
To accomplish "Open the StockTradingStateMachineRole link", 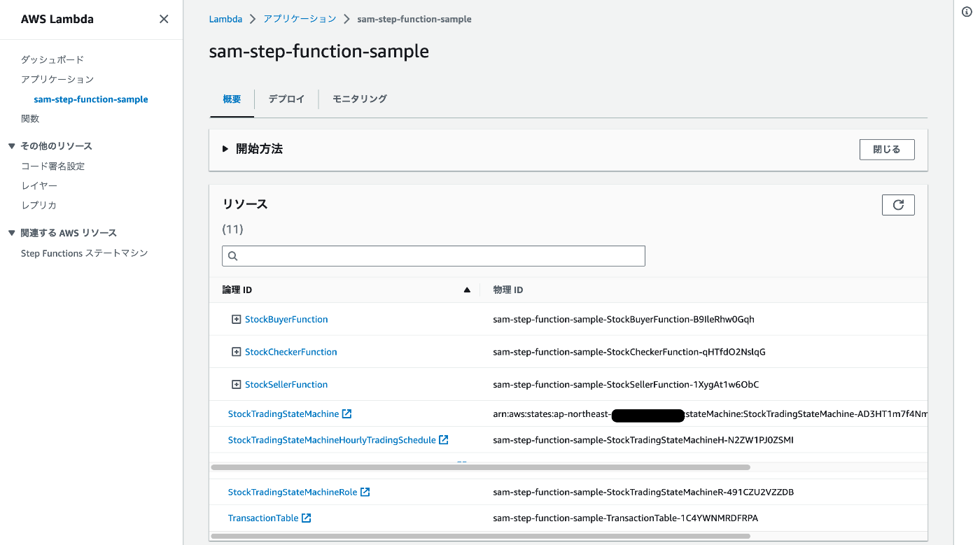I will [x=293, y=492].
